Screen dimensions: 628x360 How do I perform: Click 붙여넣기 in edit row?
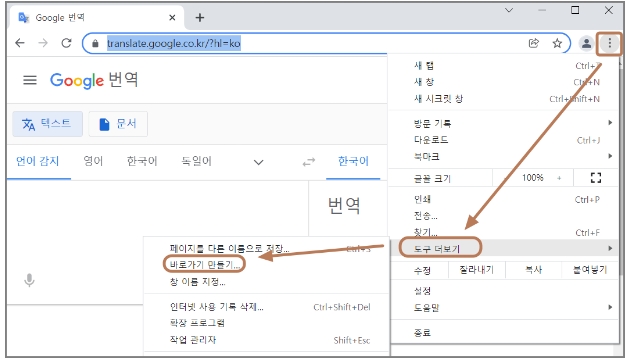click(590, 270)
